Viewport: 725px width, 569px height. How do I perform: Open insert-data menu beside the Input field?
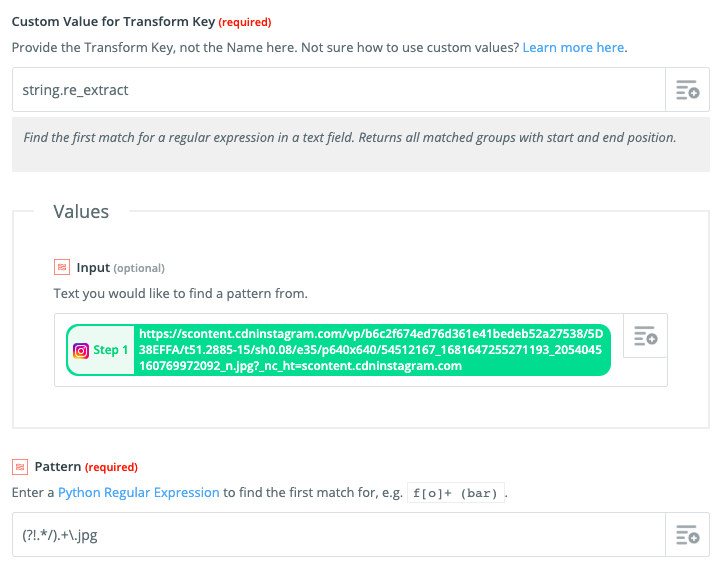click(645, 336)
